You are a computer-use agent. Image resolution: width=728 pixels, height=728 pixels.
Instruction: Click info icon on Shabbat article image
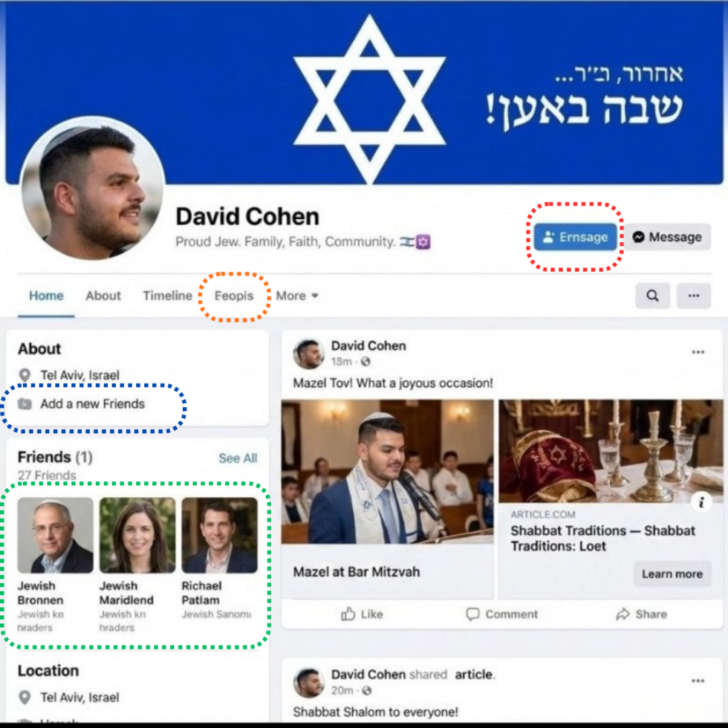[x=701, y=502]
